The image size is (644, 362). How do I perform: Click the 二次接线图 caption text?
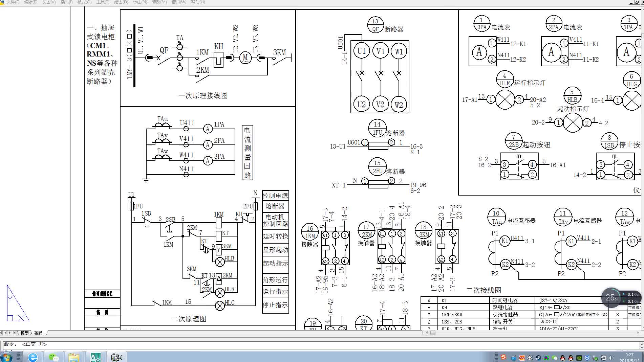pos(484,290)
